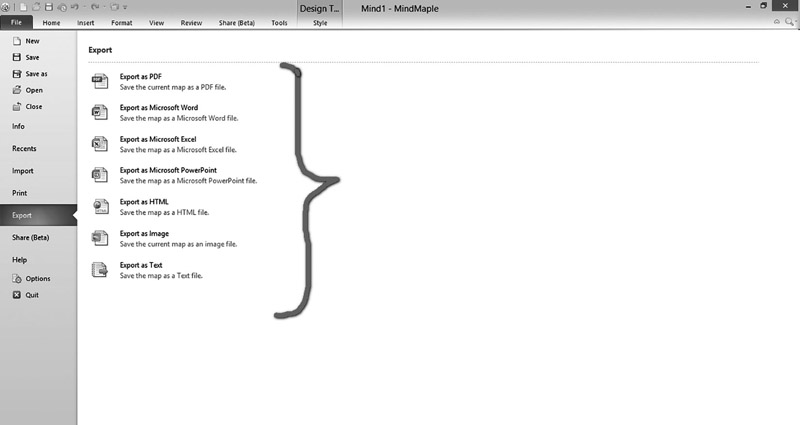The height and width of the screenshot is (425, 800).
Task: Open the Home ribbon tab
Action: click(51, 22)
